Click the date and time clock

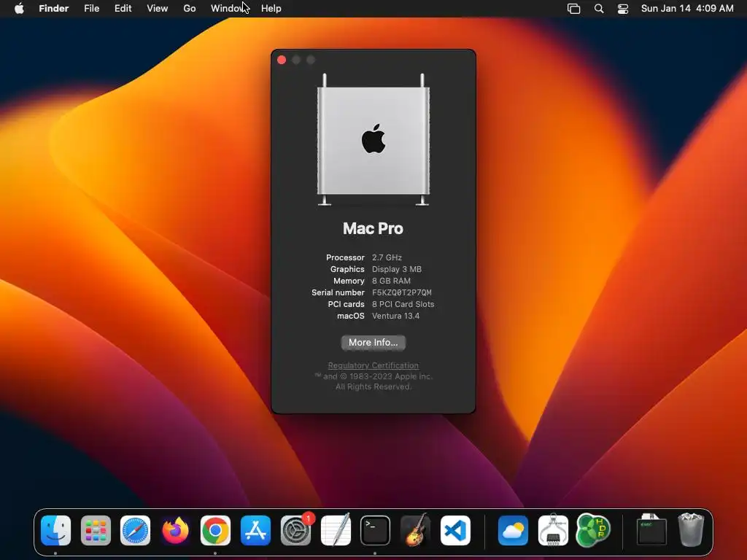click(687, 9)
